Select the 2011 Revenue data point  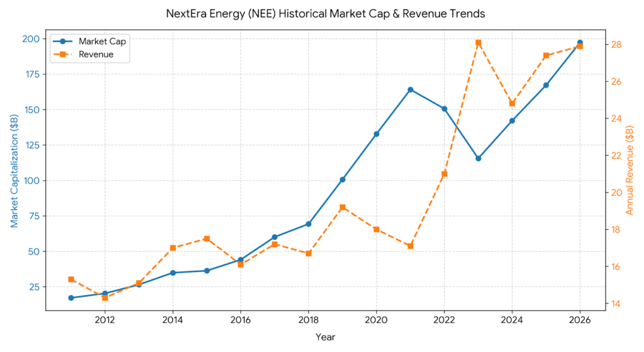click(x=71, y=280)
